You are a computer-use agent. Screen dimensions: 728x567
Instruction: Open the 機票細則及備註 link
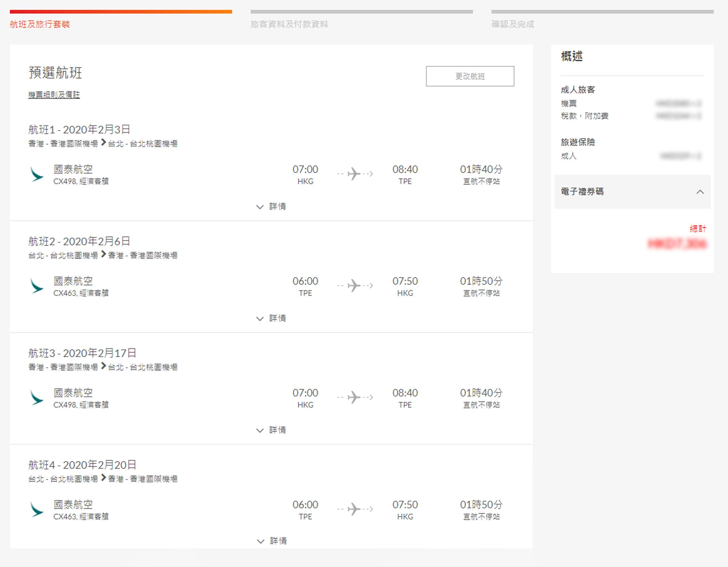[54, 95]
